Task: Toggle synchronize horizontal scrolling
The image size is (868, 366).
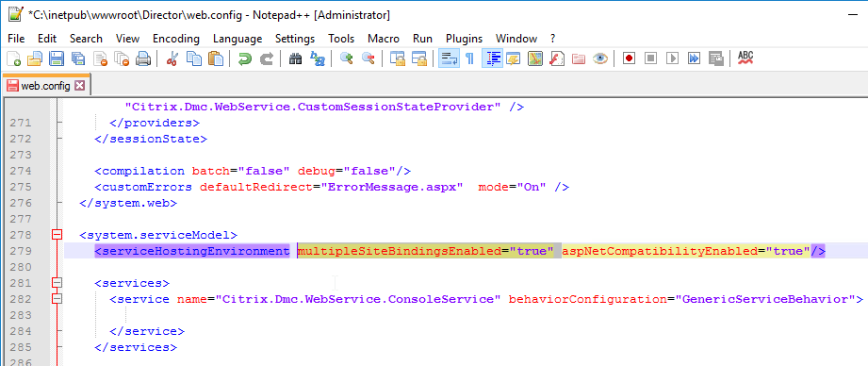Action: [418, 58]
